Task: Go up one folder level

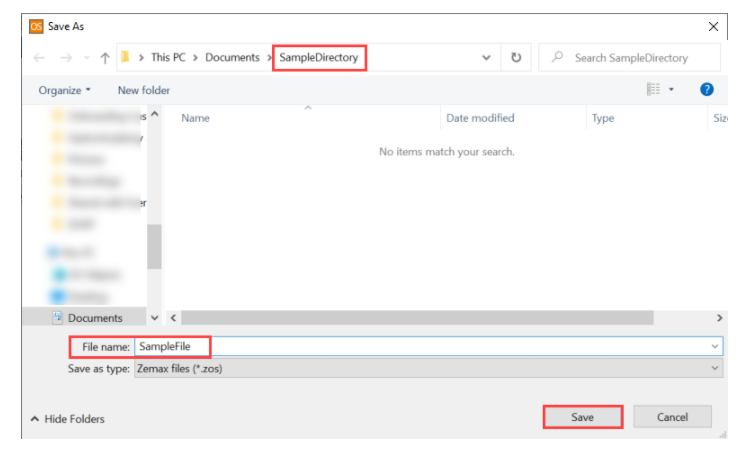Action: [x=105, y=58]
